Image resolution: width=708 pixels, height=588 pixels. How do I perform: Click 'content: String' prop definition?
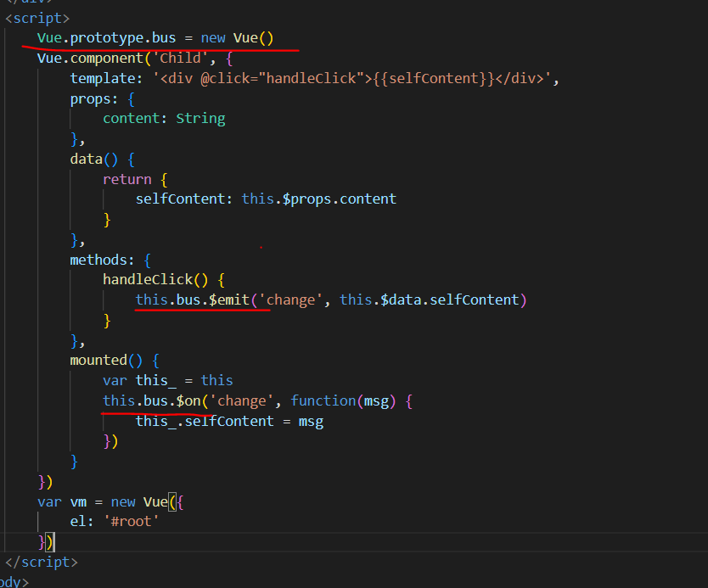[x=164, y=119]
